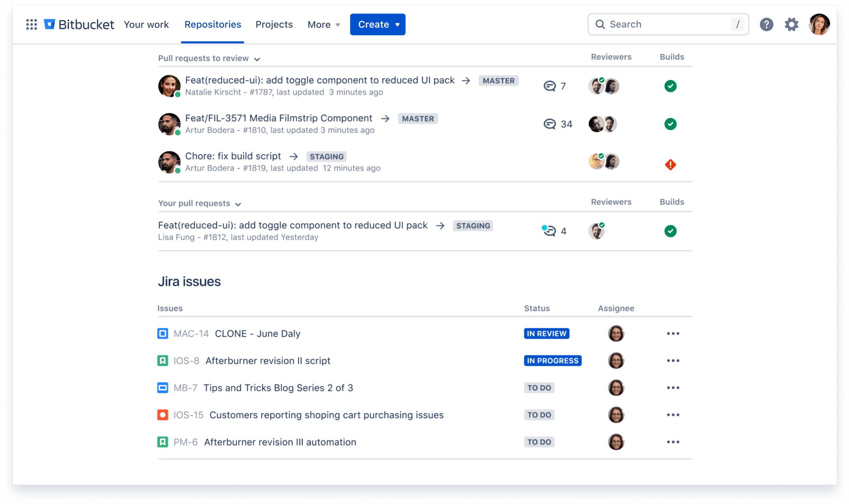The width and height of the screenshot is (849, 504).
Task: Open the three-dot menu on MB-7
Action: 672,388
